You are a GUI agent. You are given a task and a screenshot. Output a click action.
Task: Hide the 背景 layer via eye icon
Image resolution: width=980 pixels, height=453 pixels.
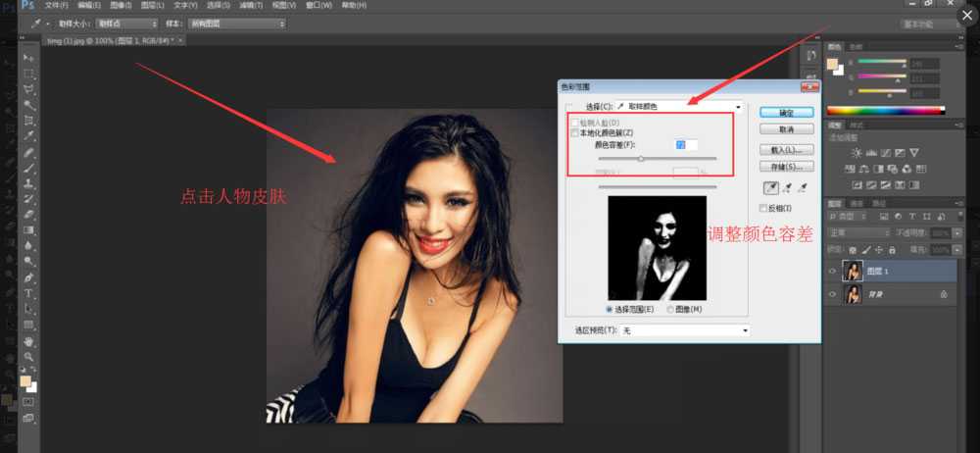tap(832, 294)
